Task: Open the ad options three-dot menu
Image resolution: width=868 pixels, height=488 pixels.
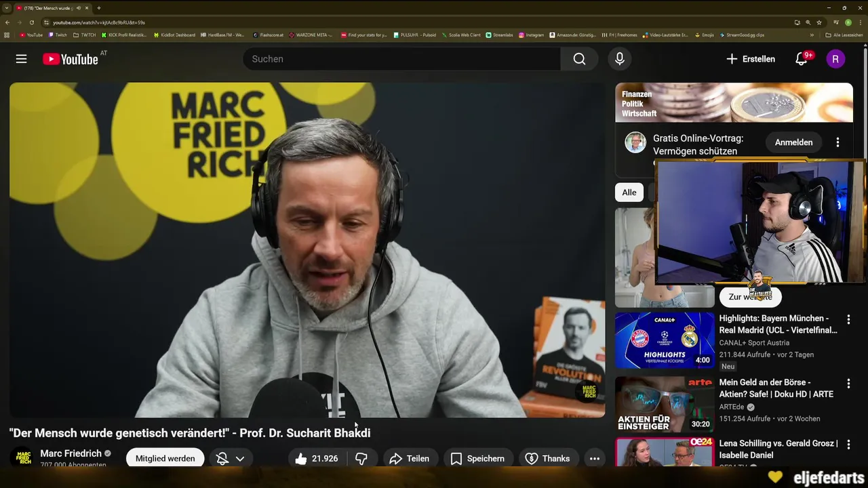Action: point(837,142)
